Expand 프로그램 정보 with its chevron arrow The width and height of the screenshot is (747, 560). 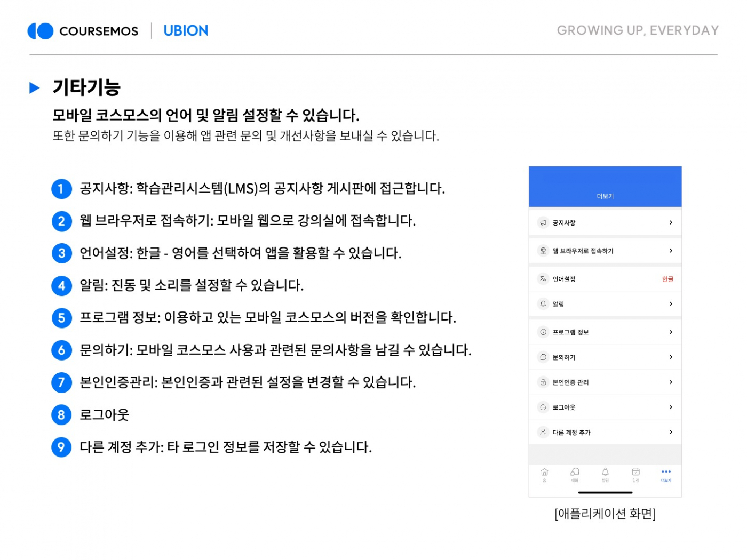[x=671, y=332]
